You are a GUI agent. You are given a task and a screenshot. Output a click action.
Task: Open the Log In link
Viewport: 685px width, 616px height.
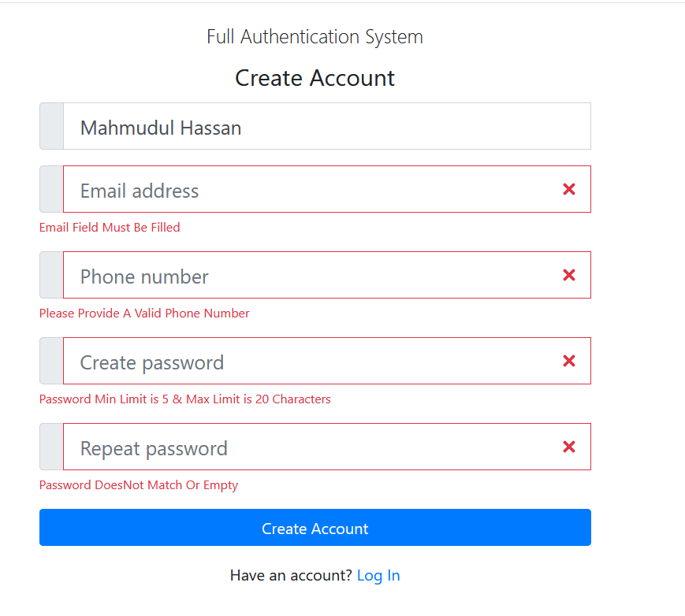pos(378,575)
